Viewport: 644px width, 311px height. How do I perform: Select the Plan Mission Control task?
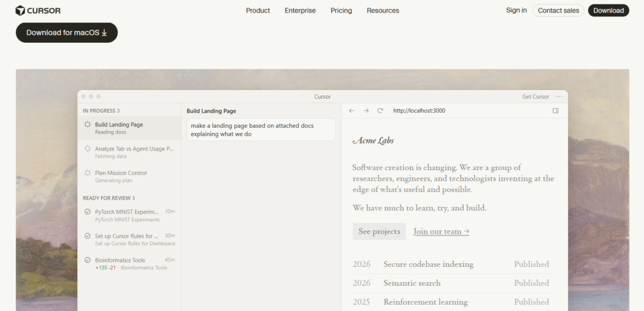(x=129, y=176)
